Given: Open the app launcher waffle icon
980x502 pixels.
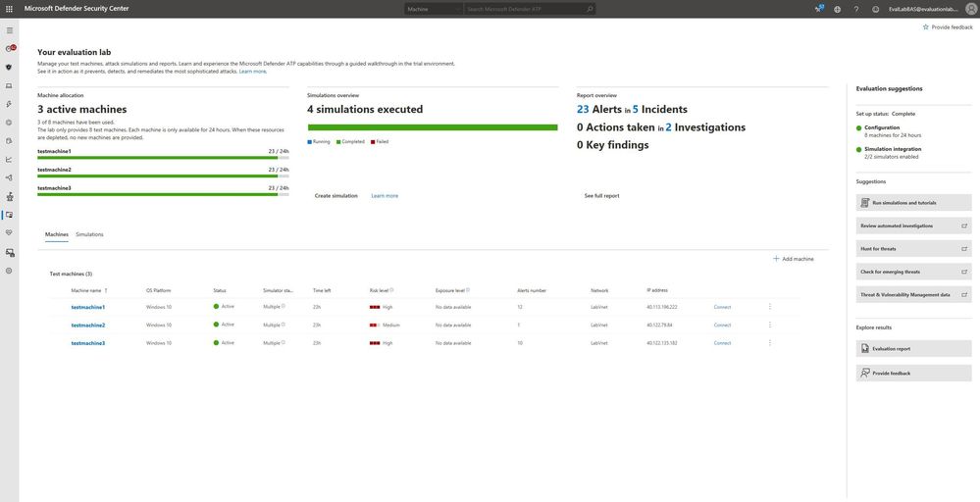Looking at the screenshot, I should coord(9,9).
